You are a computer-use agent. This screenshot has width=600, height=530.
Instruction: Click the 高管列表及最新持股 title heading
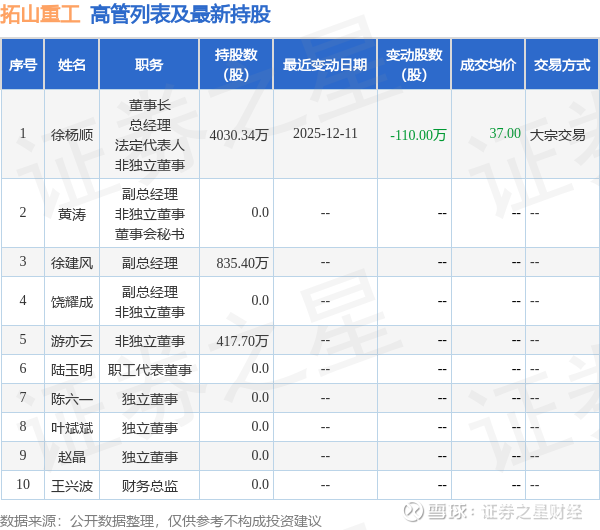point(180,15)
